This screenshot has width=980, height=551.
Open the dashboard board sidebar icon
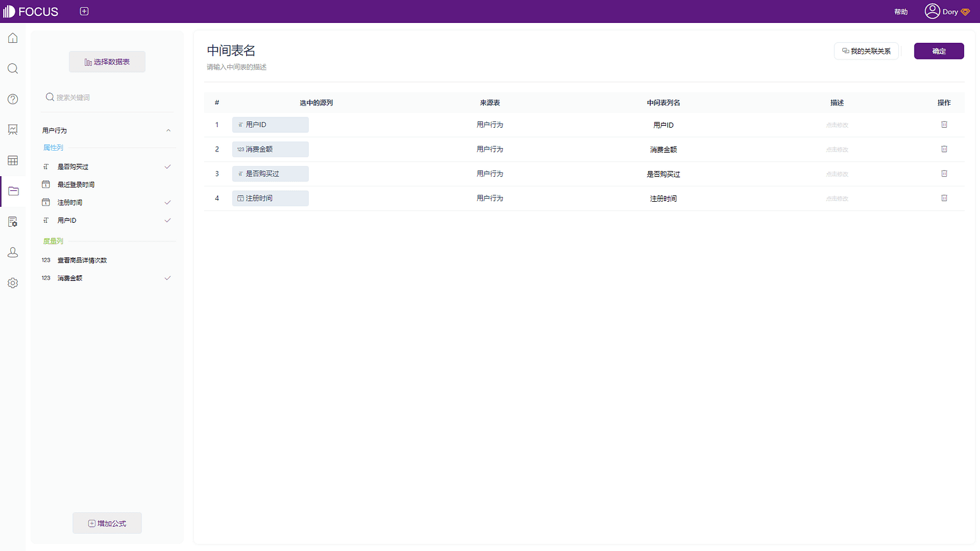tap(13, 130)
